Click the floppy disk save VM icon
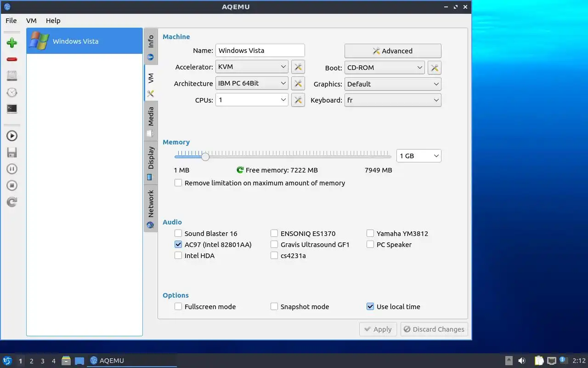 (12, 152)
